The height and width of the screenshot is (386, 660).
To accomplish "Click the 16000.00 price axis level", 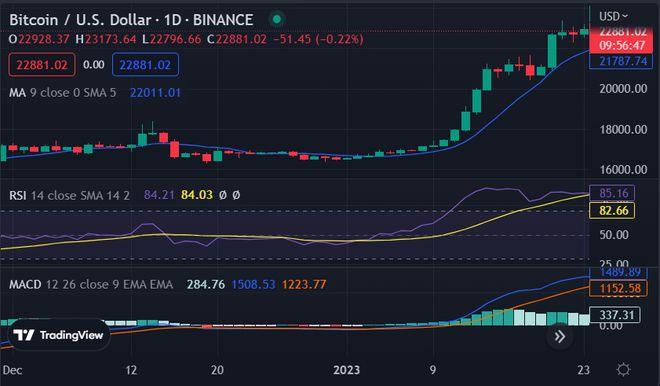I will click(x=623, y=170).
